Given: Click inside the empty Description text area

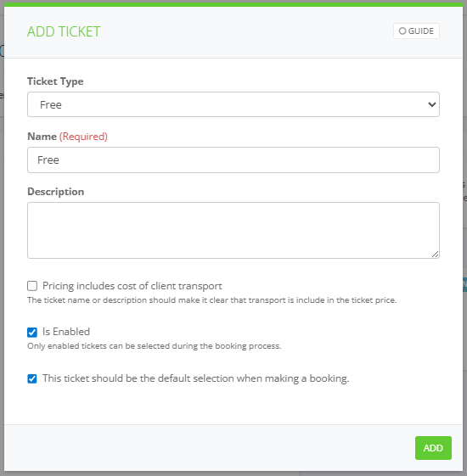Looking at the screenshot, I should point(233,231).
